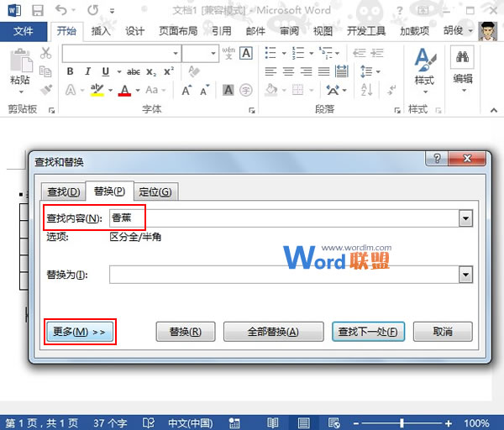Toggle Italic formatting
The height and width of the screenshot is (430, 504).
click(x=87, y=71)
